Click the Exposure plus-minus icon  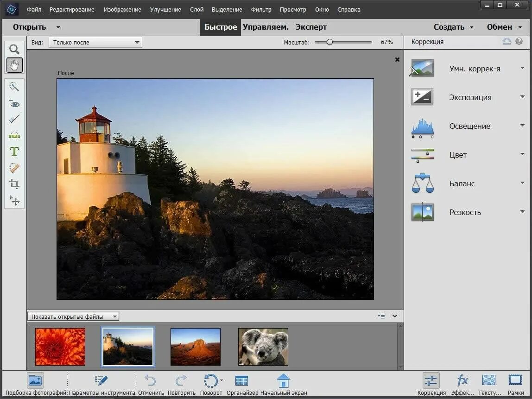pos(422,97)
